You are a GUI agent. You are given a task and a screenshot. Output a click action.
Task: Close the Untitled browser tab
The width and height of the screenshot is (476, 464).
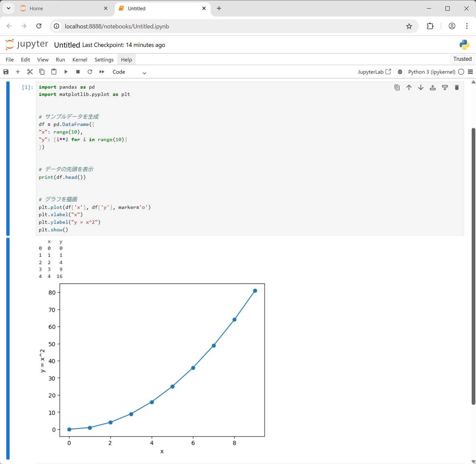[x=204, y=8]
